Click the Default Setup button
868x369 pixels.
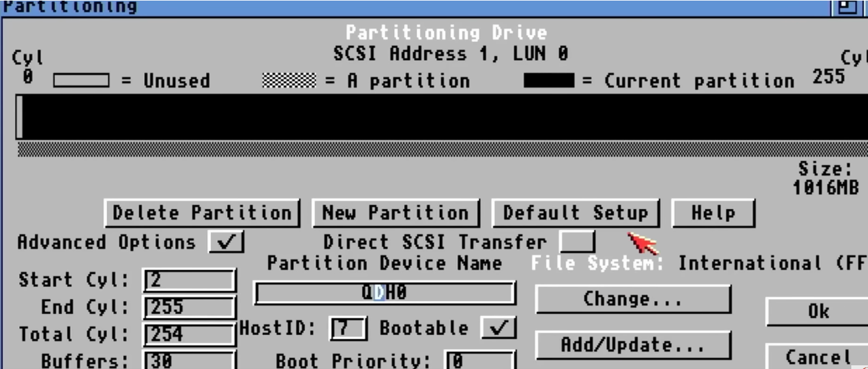coord(575,214)
